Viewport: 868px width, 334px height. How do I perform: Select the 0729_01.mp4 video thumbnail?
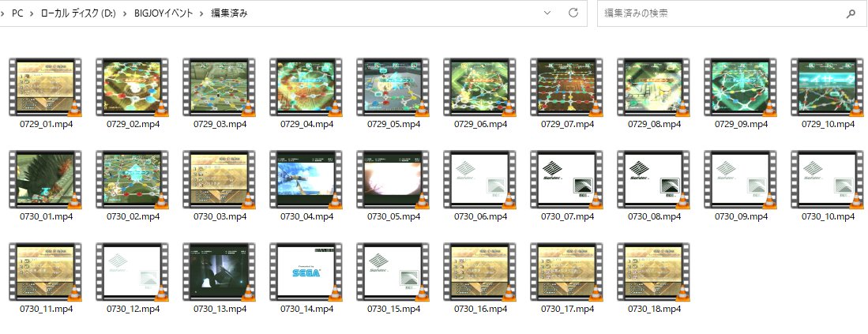(45, 88)
